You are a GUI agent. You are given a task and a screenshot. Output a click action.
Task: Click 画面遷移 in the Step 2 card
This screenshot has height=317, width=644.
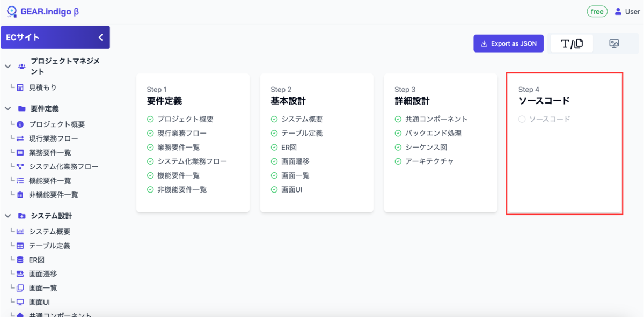[295, 161]
